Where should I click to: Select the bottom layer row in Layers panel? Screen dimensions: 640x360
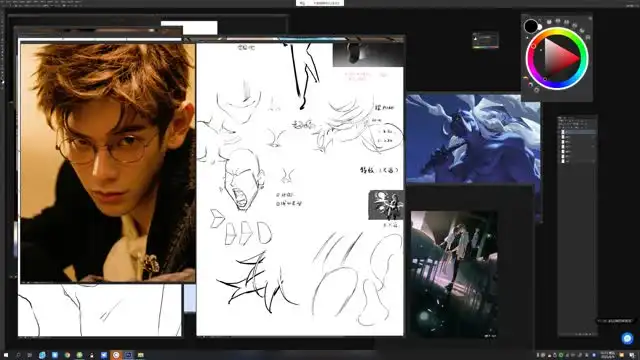577,161
